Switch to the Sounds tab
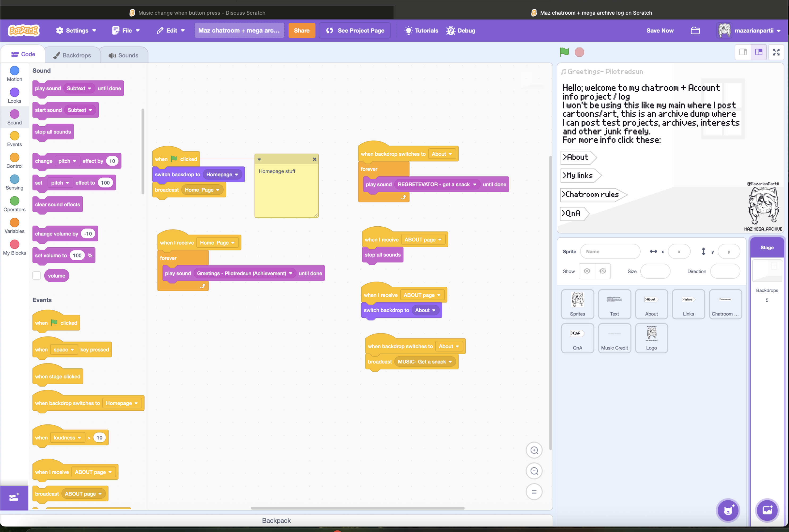Viewport: 789px width, 532px height. [123, 55]
